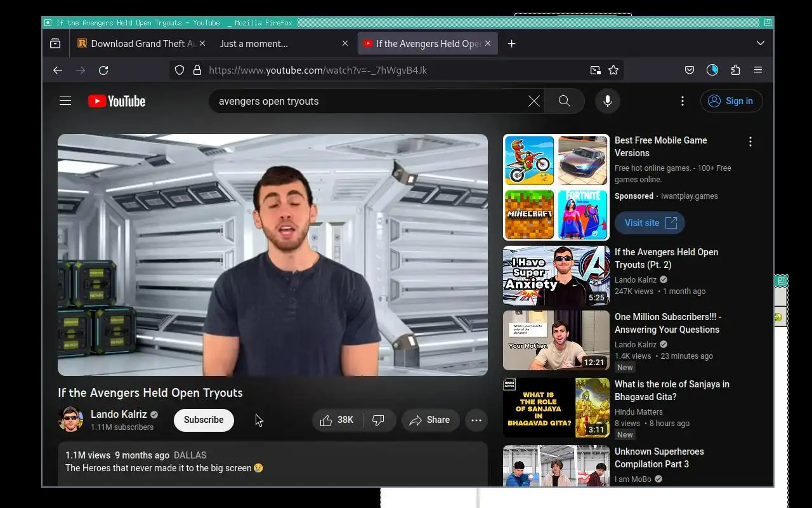Visit site for the sponsored ad

pyautogui.click(x=650, y=223)
